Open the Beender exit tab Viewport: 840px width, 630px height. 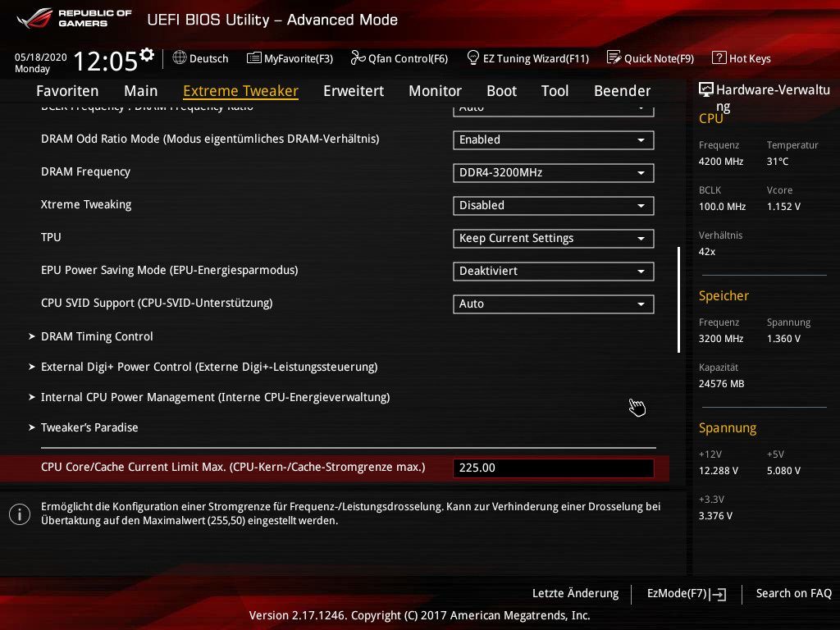point(623,91)
